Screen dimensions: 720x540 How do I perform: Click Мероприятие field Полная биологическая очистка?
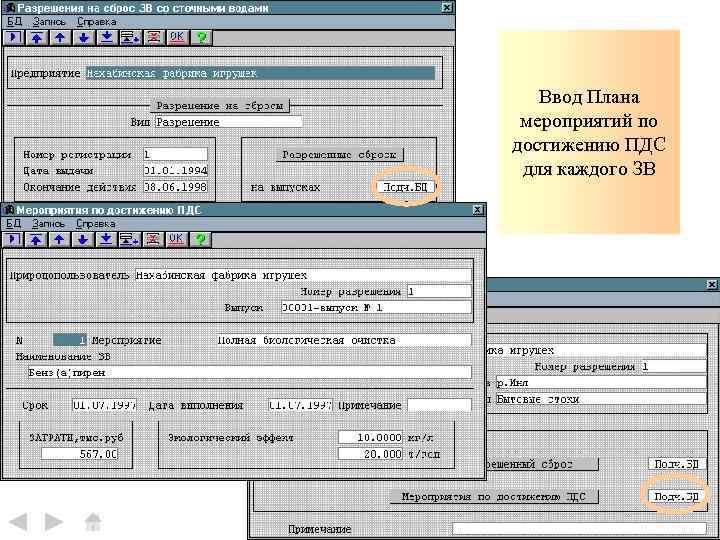point(343,340)
